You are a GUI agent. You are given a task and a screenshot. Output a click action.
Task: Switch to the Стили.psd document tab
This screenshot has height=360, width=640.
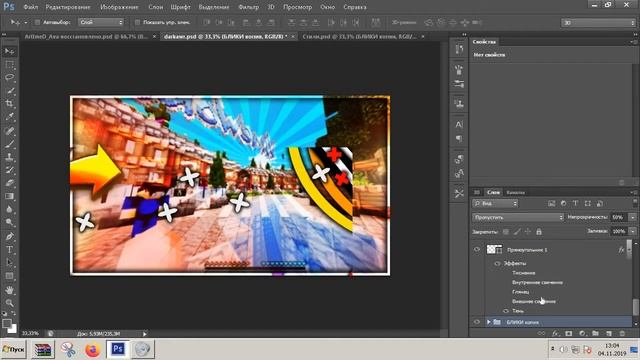[359, 36]
